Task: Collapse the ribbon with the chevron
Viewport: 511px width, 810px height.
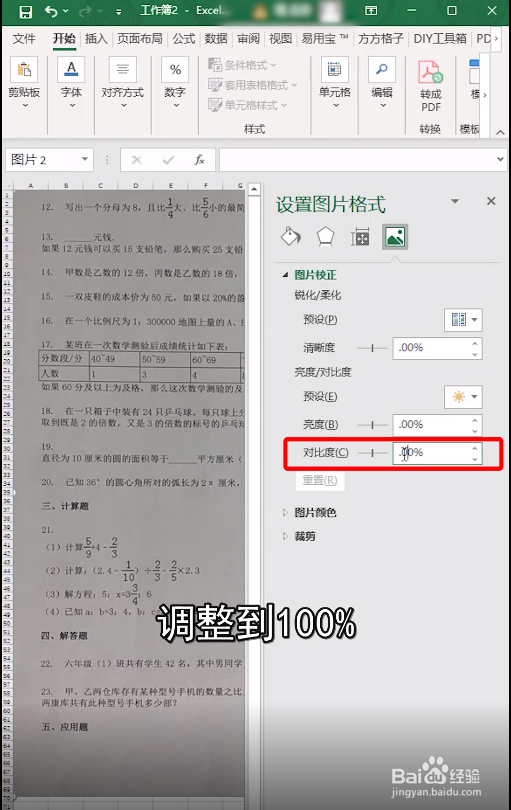Action: (x=500, y=132)
